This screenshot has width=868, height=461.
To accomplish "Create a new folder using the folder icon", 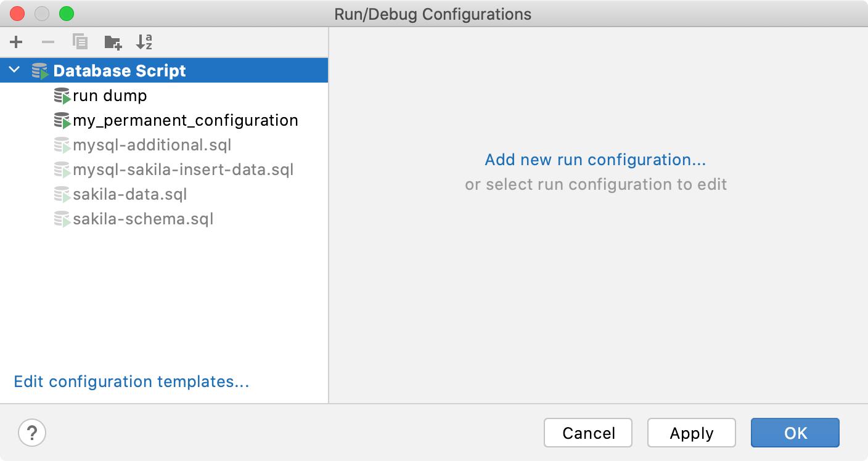I will coord(112,42).
